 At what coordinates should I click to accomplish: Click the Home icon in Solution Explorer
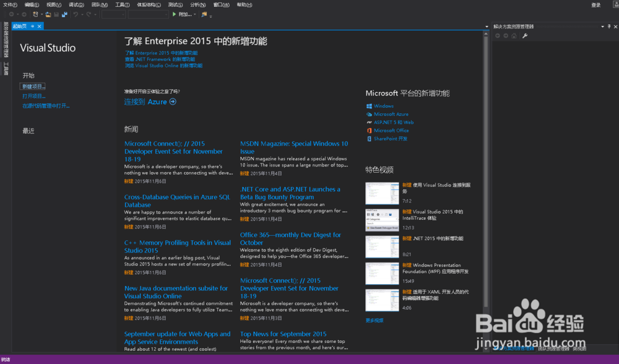pos(514,35)
